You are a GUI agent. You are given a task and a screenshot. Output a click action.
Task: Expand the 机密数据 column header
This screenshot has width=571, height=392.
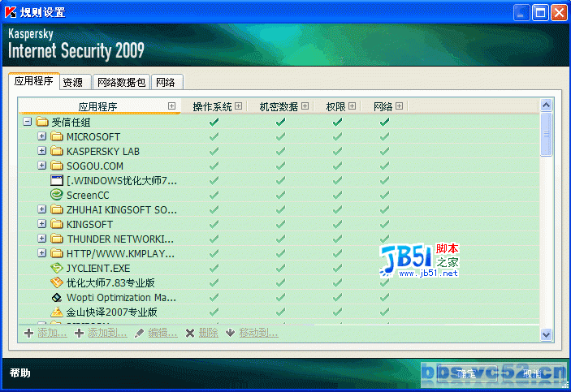coord(305,106)
